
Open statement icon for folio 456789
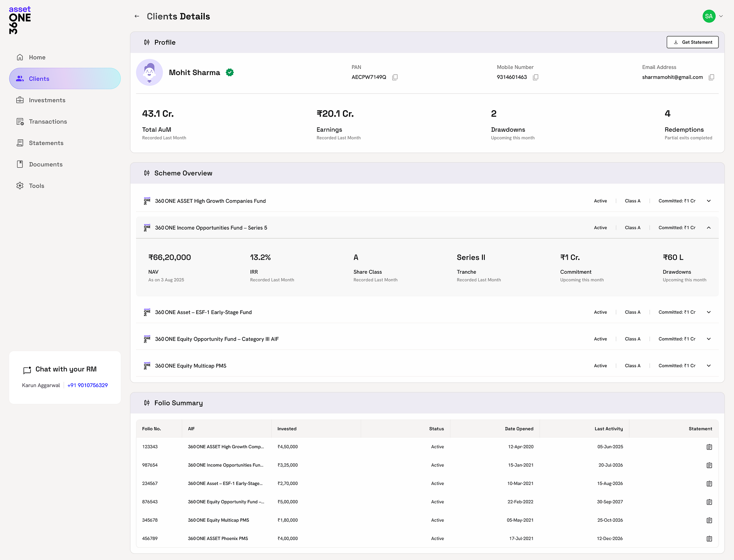(x=709, y=539)
